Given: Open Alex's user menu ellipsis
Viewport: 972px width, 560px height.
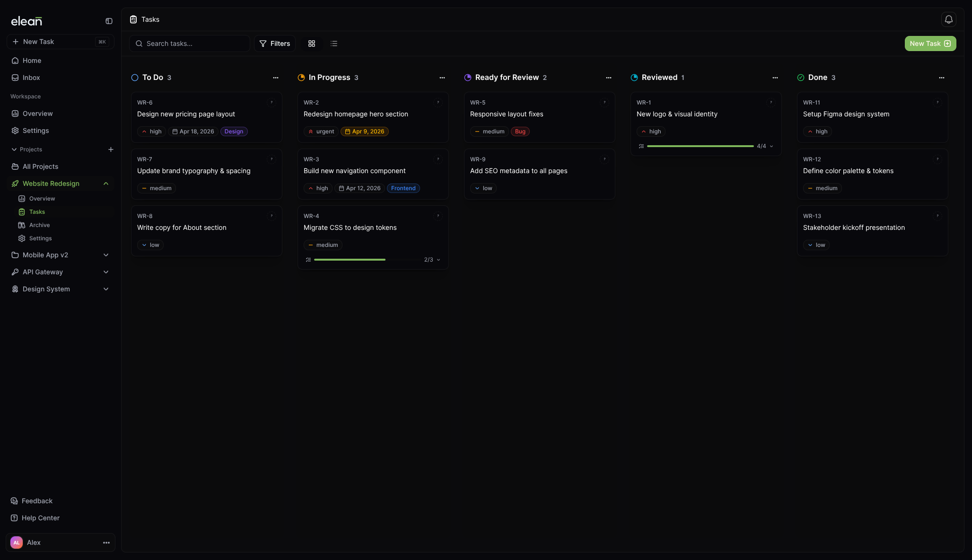Looking at the screenshot, I should (106, 542).
